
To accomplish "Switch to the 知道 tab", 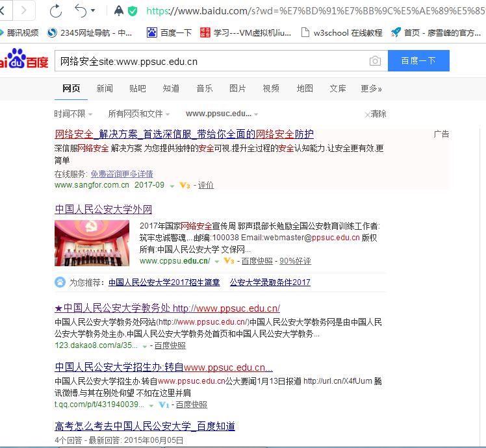I will click(x=171, y=88).
